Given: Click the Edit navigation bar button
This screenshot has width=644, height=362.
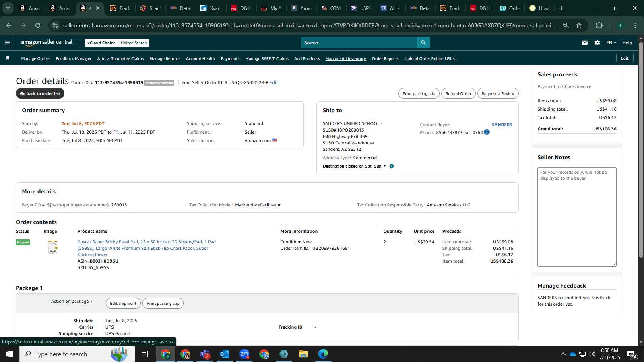Looking at the screenshot, I should pos(625,58).
